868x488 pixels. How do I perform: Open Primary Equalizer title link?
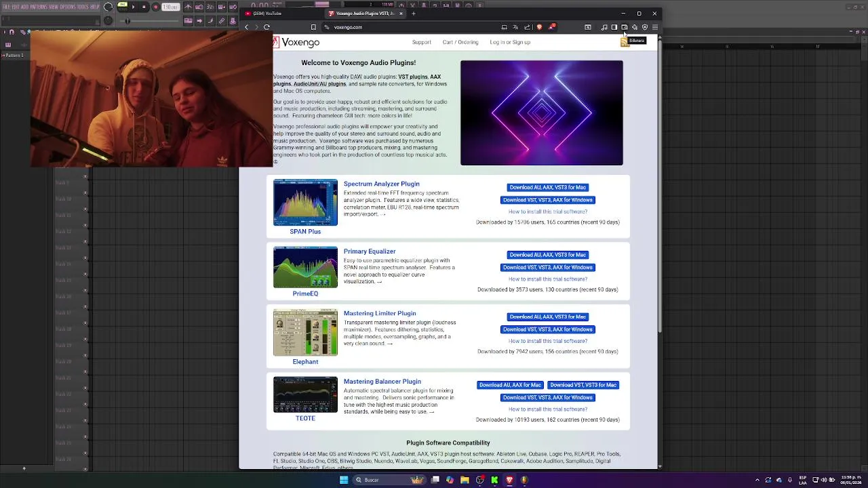tap(370, 251)
